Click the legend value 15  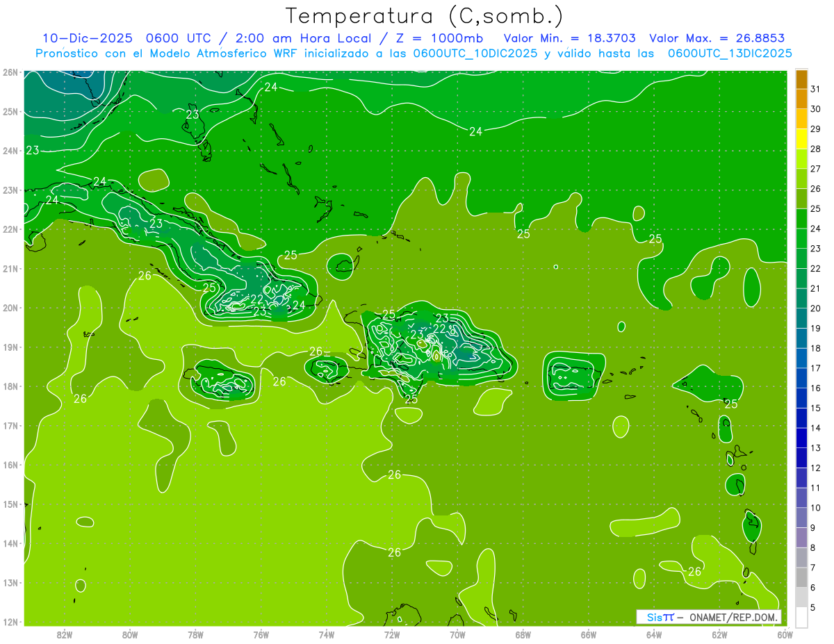click(815, 408)
